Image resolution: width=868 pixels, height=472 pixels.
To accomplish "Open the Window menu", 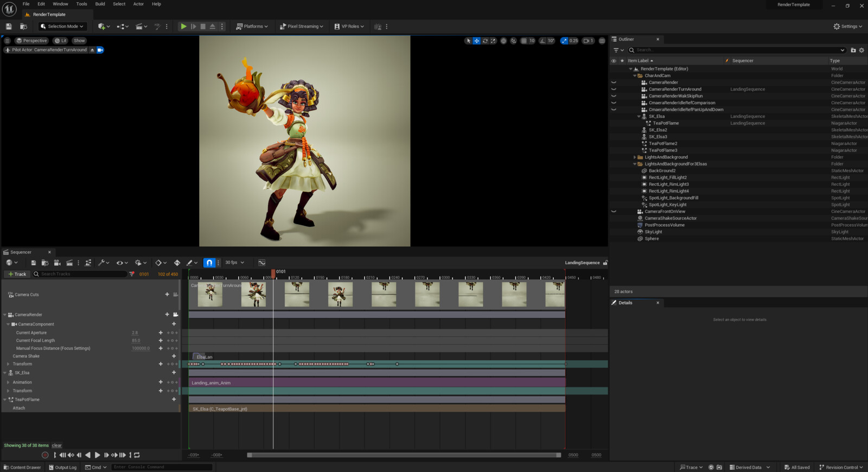I will tap(60, 4).
